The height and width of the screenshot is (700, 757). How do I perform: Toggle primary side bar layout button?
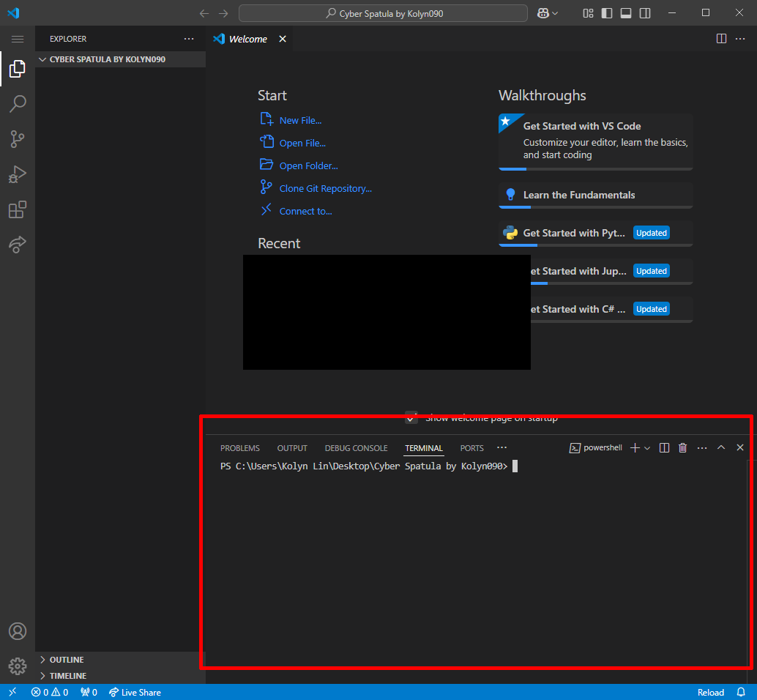tap(607, 13)
